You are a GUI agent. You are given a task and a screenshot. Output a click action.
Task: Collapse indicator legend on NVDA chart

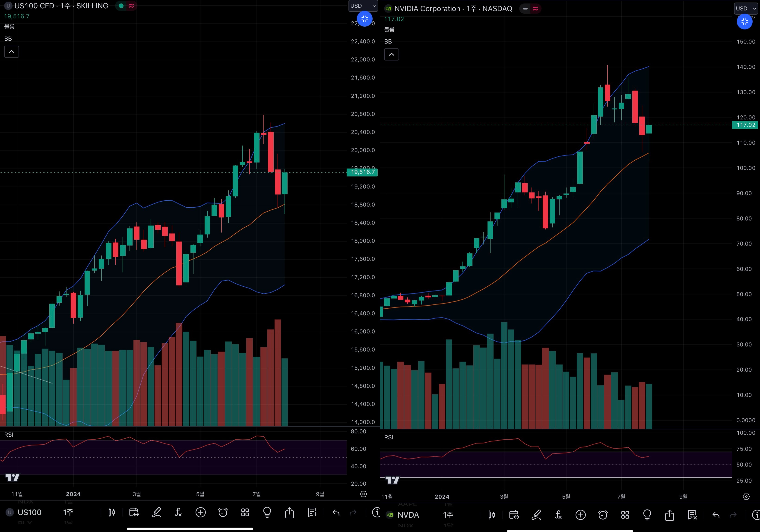392,54
